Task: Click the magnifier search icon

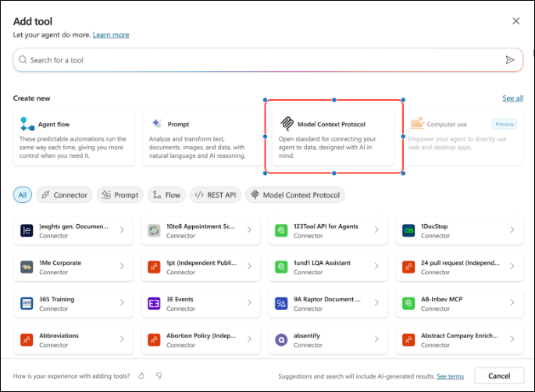Action: tap(23, 59)
